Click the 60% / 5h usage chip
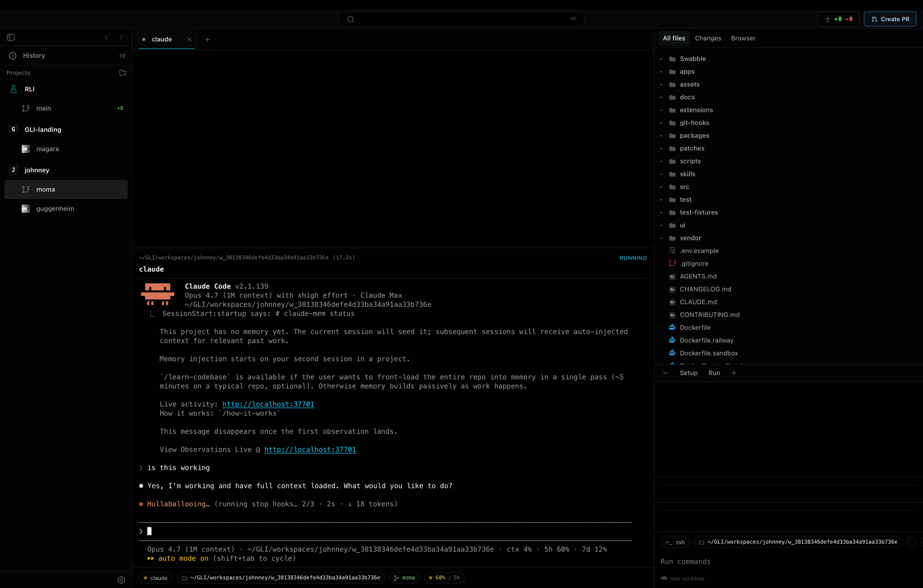This screenshot has height=588, width=923. click(x=444, y=578)
